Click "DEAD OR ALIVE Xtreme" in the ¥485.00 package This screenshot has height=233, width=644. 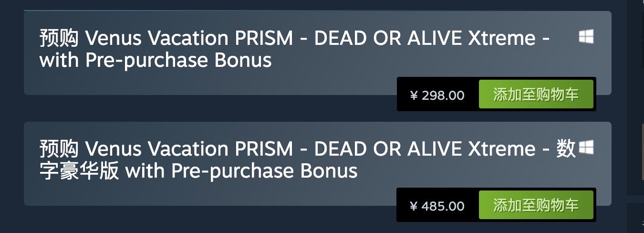point(425,149)
